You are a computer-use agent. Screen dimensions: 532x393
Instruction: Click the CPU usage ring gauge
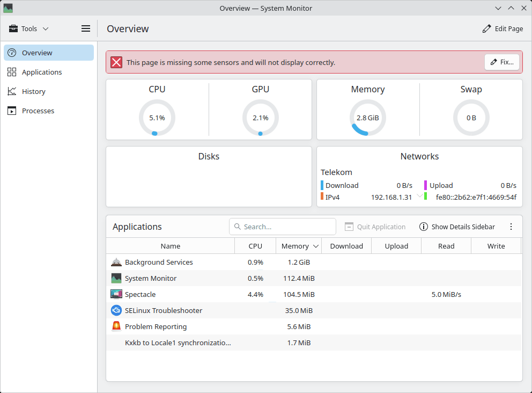point(157,118)
